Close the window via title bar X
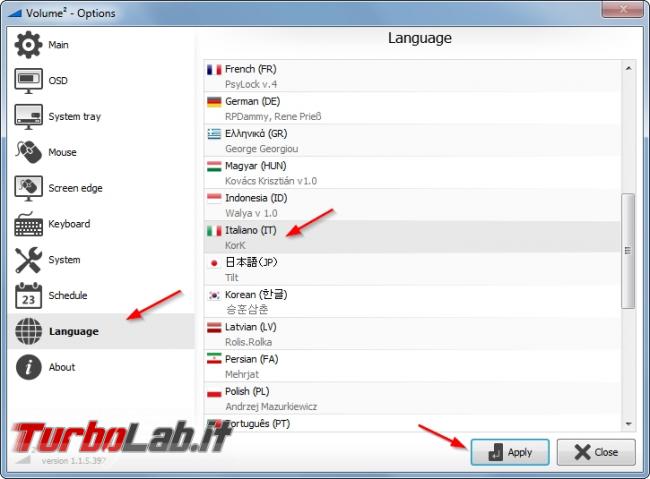650x479 pixels. click(623, 9)
